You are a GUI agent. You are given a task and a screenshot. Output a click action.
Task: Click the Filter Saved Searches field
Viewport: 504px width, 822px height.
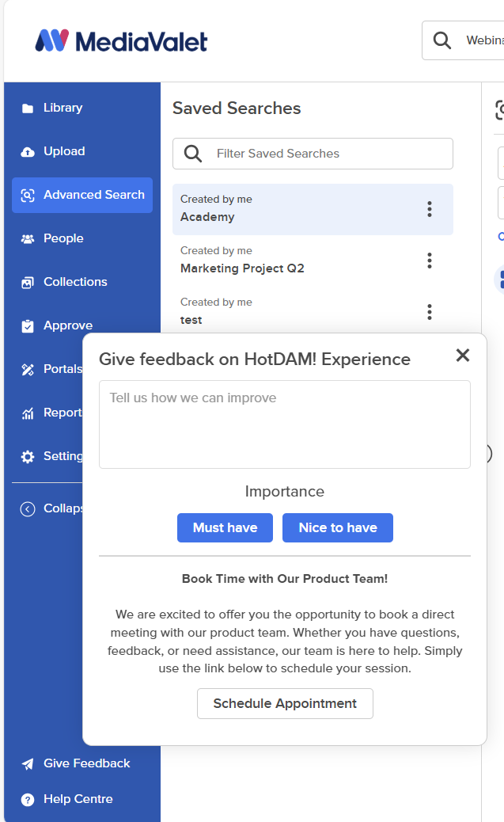313,154
